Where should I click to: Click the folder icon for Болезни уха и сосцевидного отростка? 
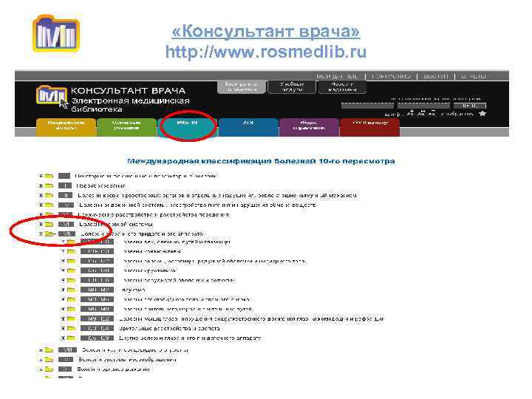50,349
